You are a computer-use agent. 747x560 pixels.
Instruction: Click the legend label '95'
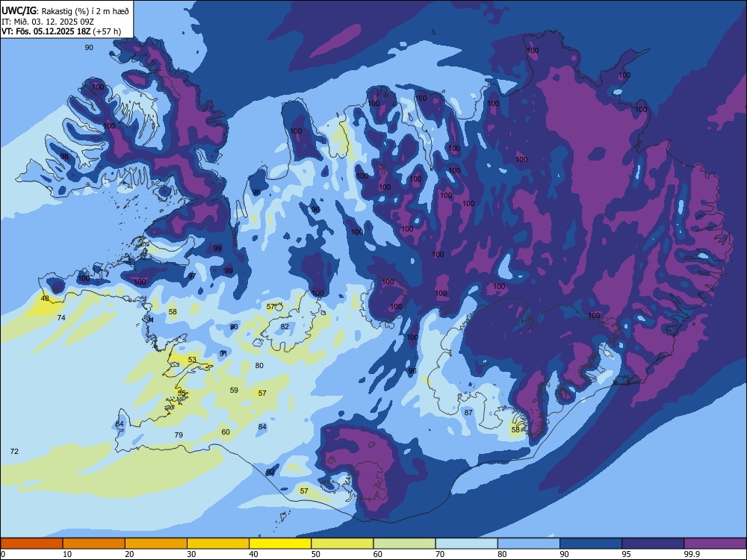626,554
